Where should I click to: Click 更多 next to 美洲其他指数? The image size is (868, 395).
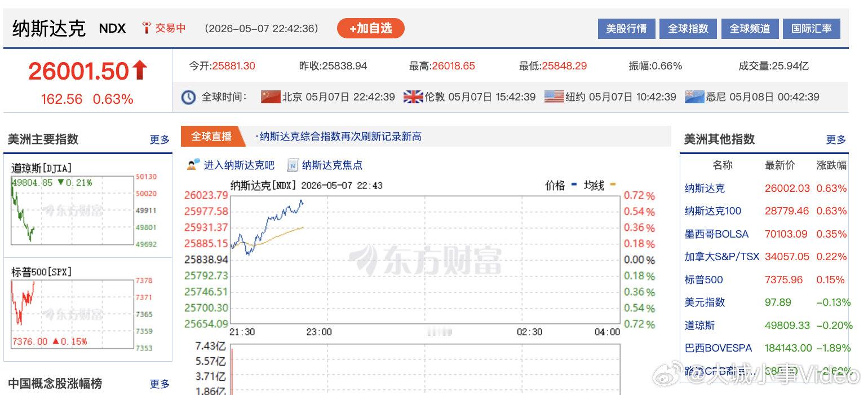(836, 139)
